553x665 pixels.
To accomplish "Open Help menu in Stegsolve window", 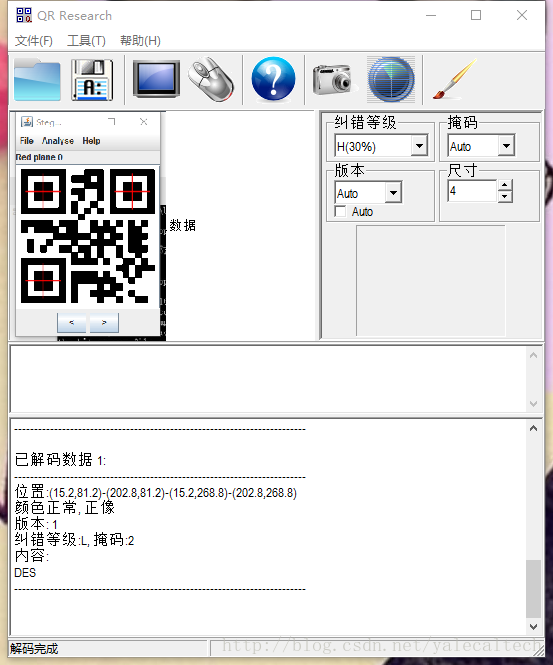I will (x=91, y=141).
